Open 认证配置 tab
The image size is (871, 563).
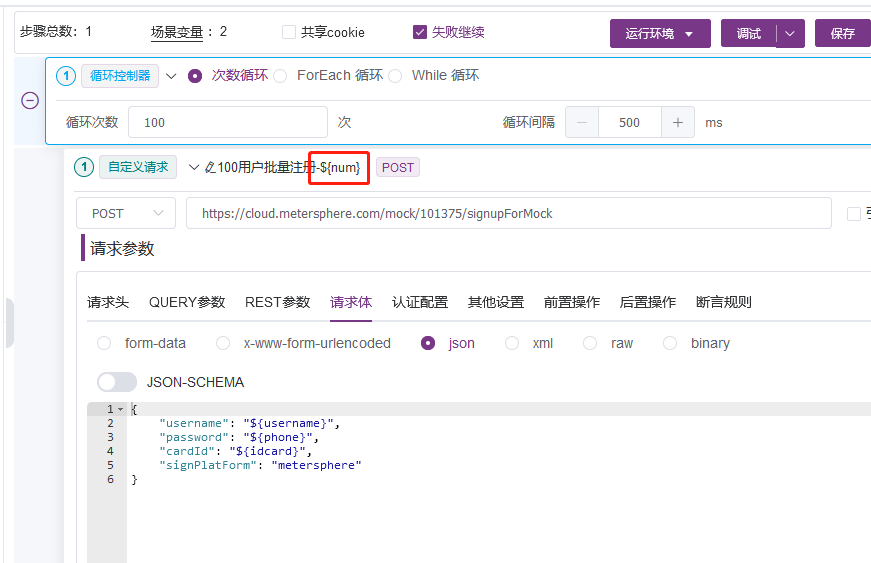coord(419,302)
